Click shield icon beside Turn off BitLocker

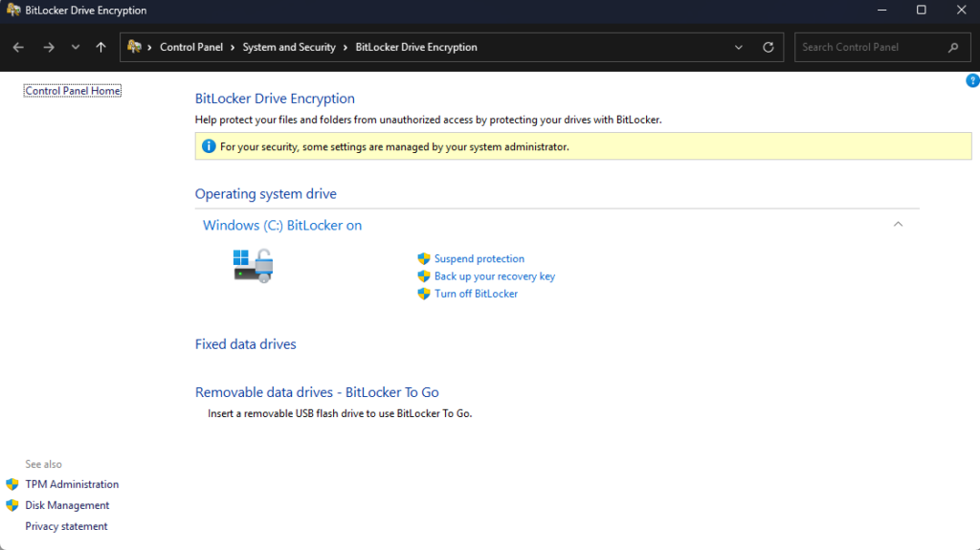tap(424, 294)
